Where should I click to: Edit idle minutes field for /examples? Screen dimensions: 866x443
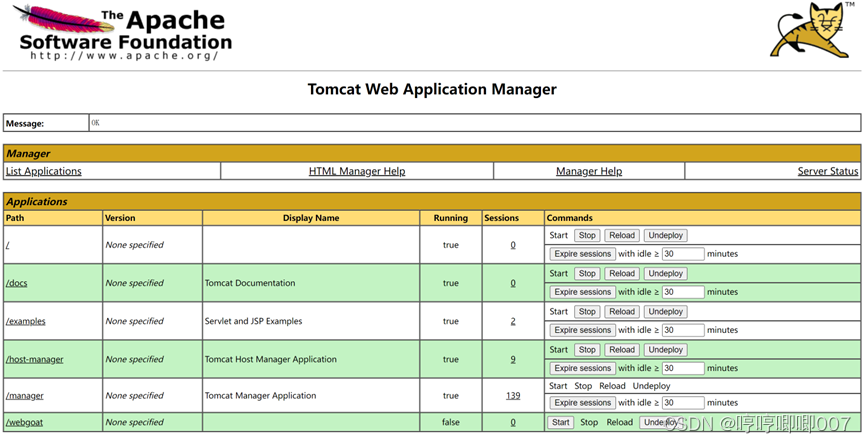tap(683, 330)
